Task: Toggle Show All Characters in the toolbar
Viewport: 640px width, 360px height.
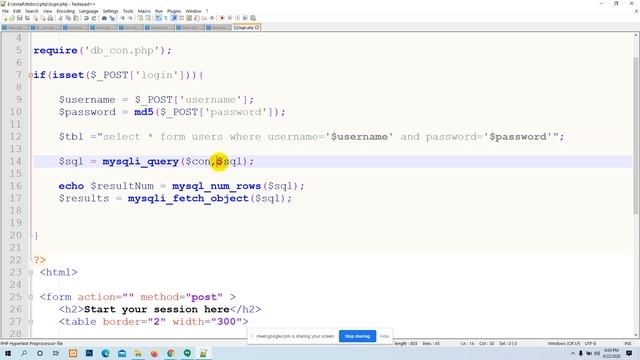Action: point(166,18)
